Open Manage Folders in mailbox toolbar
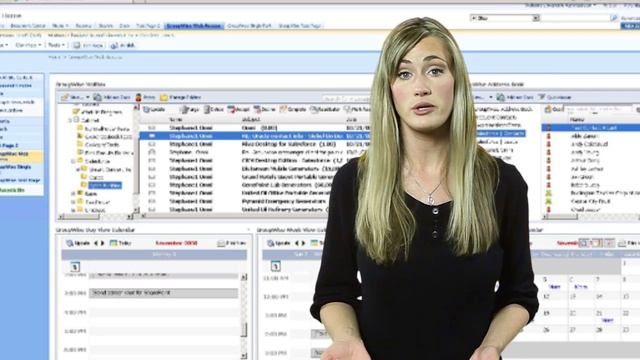640x360 pixels. pos(180,97)
